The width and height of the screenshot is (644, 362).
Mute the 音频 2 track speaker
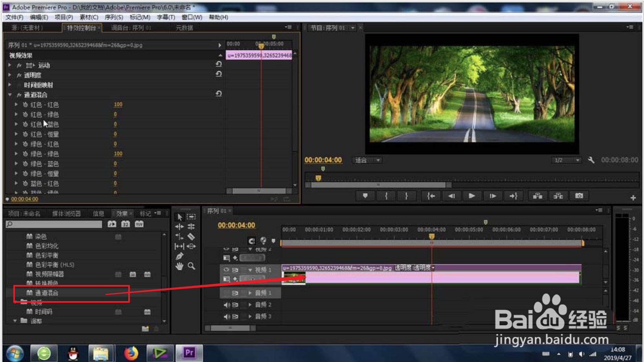[227, 305]
